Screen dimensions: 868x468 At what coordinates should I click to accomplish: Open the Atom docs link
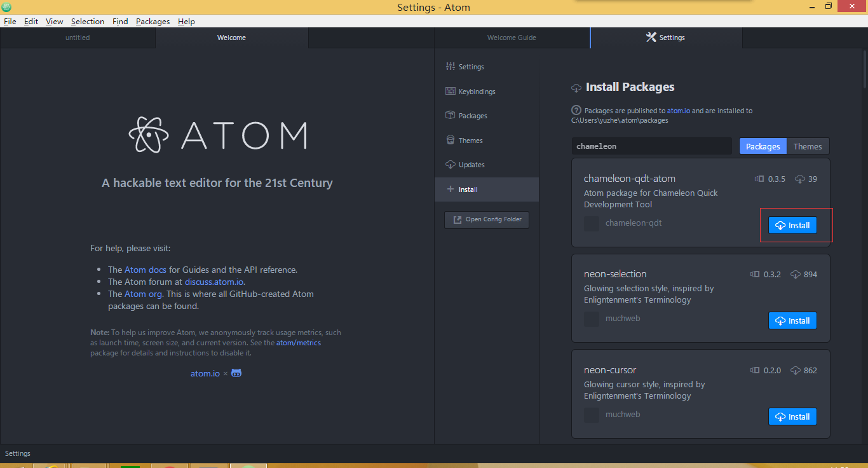[x=146, y=270]
